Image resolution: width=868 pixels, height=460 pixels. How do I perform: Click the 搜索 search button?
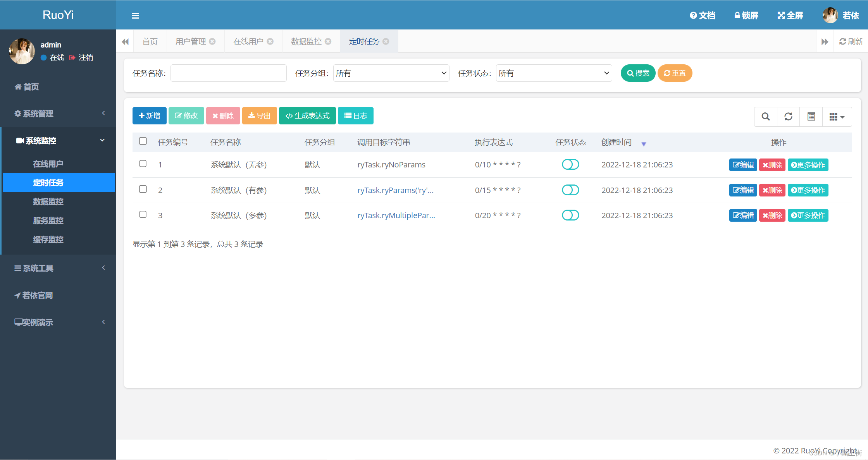click(x=638, y=73)
